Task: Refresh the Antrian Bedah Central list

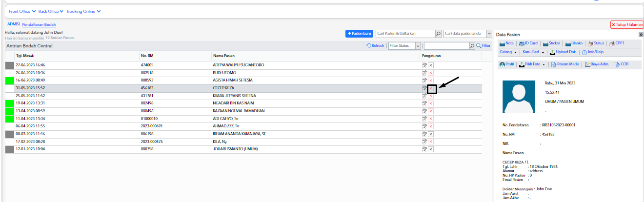Action: [x=375, y=45]
